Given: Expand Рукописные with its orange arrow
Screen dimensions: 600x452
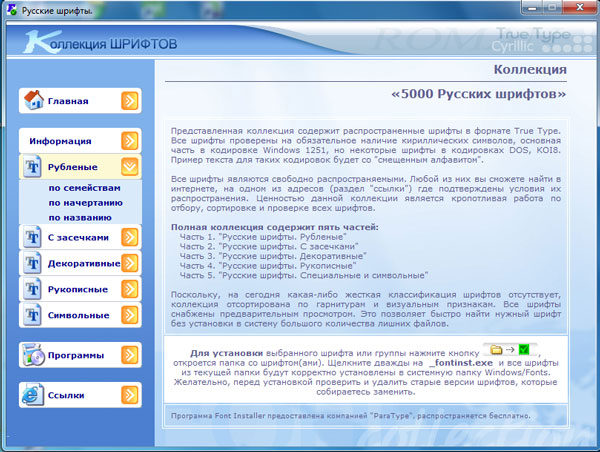Looking at the screenshot, I should click(130, 289).
